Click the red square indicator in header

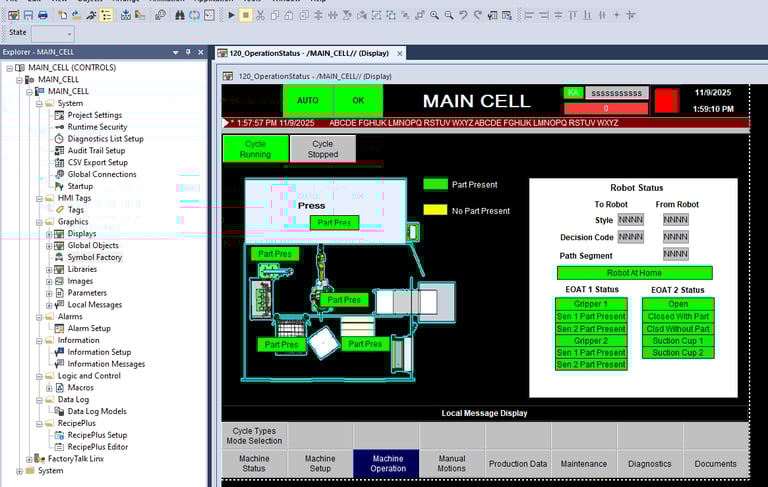(666, 99)
